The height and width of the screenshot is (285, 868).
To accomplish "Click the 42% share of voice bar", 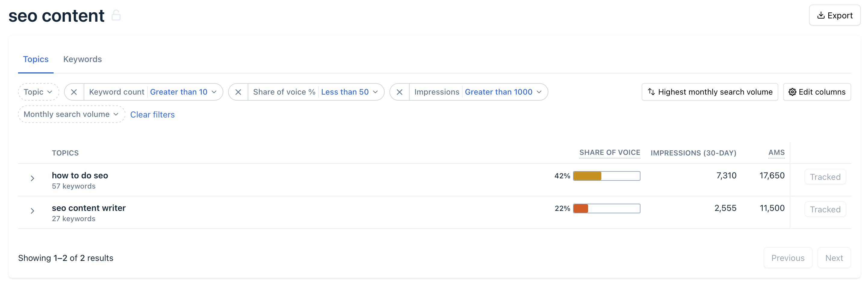I will coord(606,176).
